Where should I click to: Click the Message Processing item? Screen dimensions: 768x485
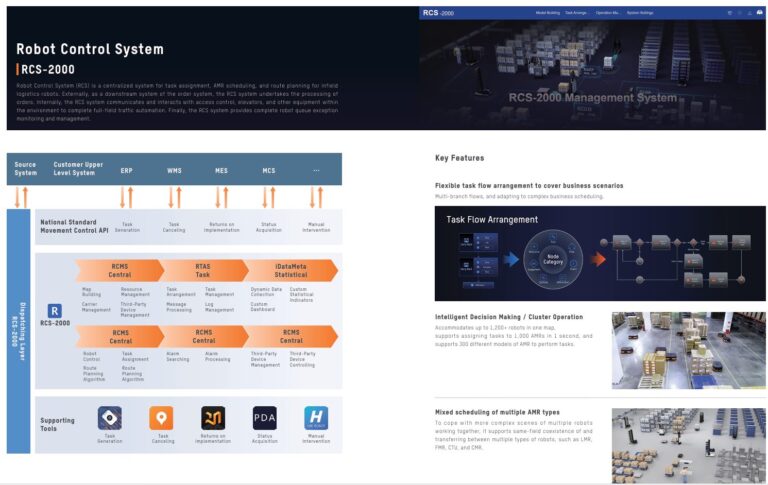179,307
